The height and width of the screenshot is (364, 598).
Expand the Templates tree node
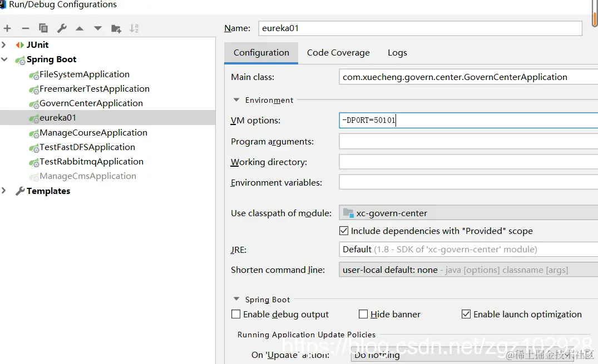[4, 191]
